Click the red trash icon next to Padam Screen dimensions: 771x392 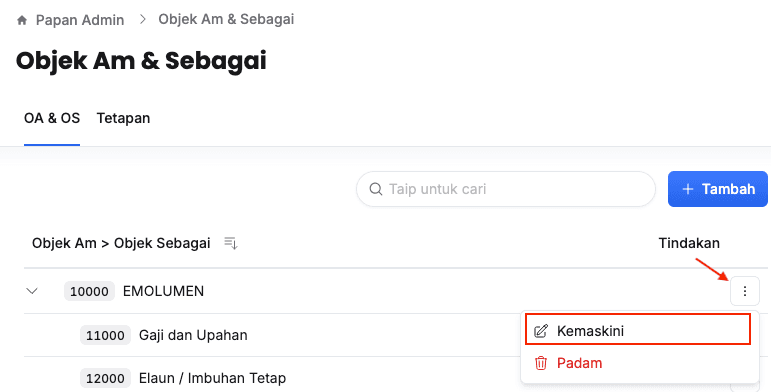[540, 363]
